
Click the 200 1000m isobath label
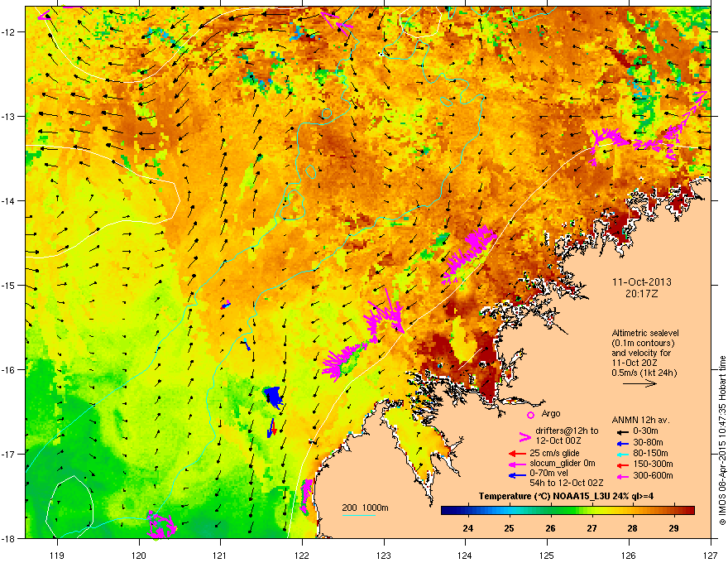click(x=366, y=508)
